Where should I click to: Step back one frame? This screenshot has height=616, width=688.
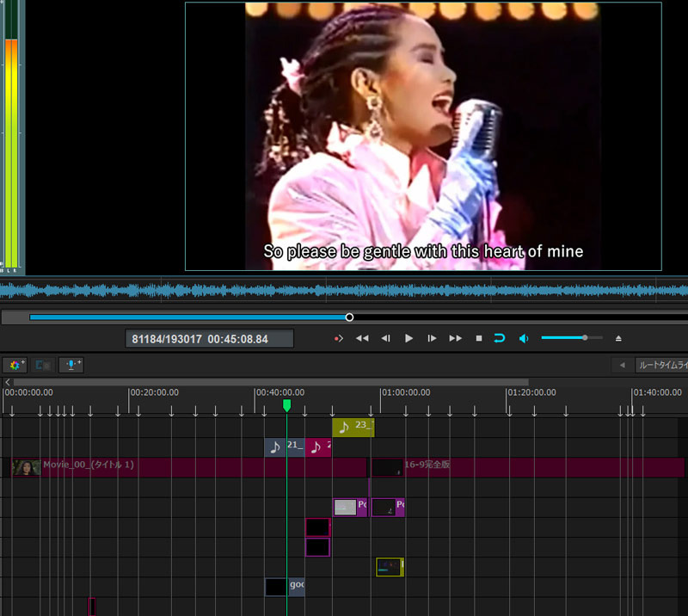click(385, 338)
